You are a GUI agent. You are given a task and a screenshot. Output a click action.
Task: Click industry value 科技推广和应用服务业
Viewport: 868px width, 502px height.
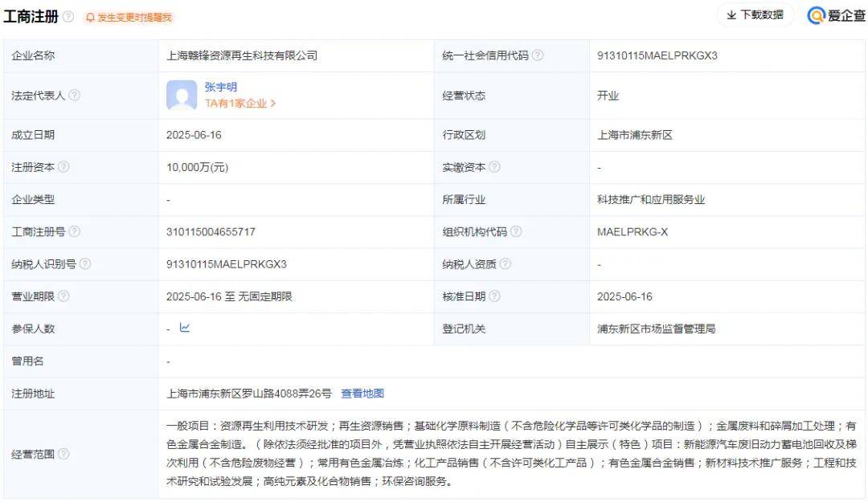tap(651, 200)
